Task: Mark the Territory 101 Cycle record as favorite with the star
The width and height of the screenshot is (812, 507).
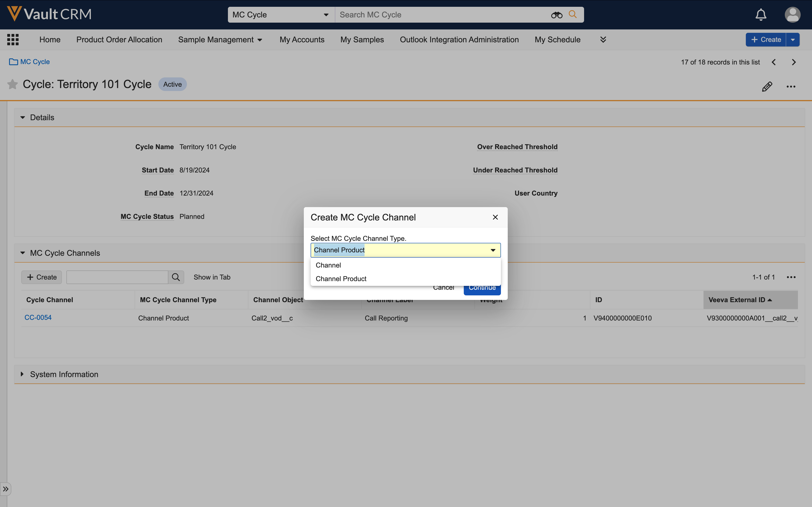Action: (x=12, y=84)
